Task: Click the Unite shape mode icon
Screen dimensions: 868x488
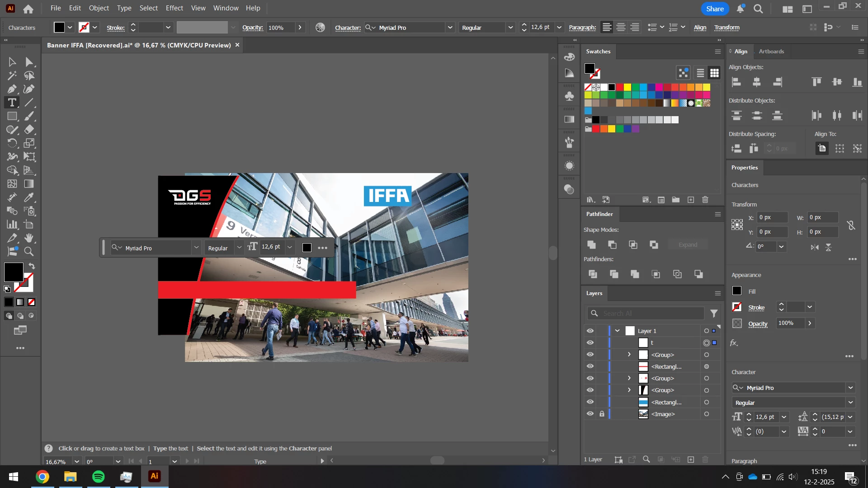Action: [x=591, y=244]
